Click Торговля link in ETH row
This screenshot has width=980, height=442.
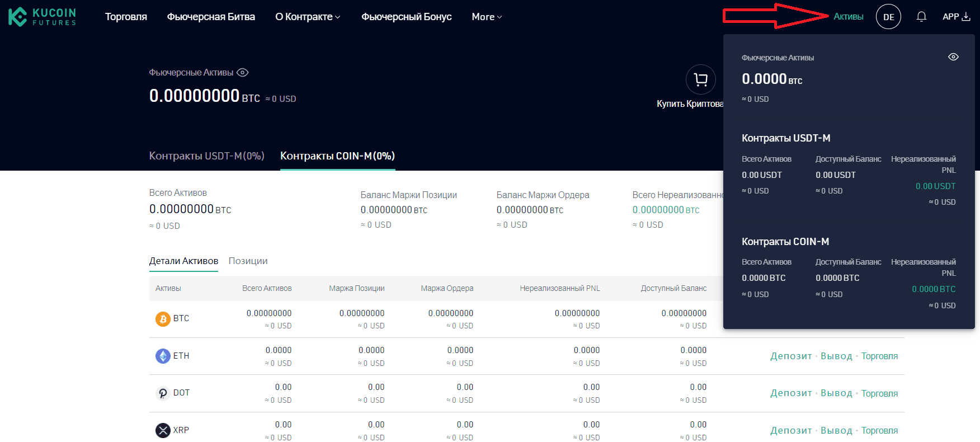[x=879, y=356]
